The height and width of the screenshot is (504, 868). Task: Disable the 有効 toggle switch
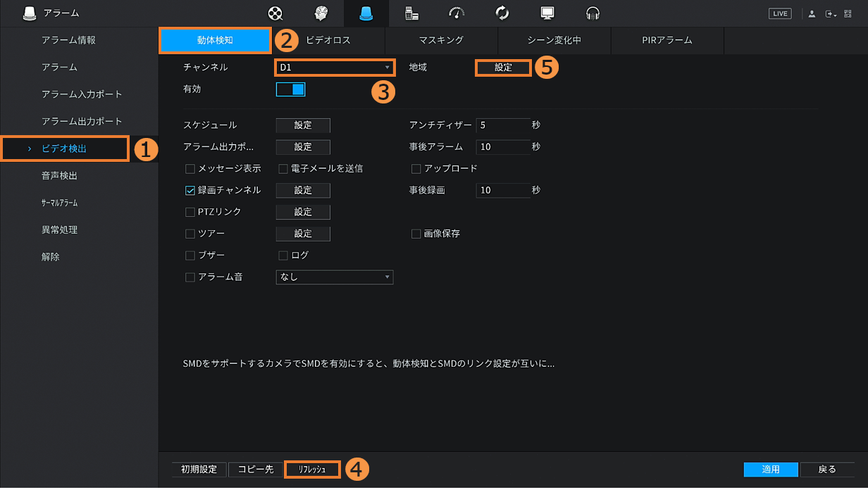coord(290,89)
